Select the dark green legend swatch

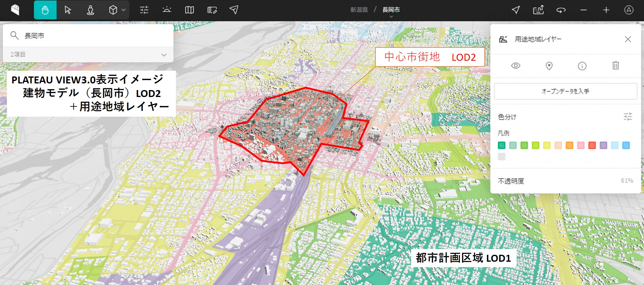(502, 145)
